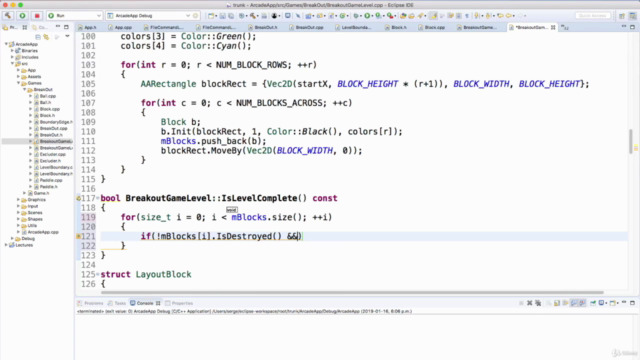Toggle Show Whitespace Characters pilcrow icon
Viewport: 640px width, 360px height.
point(467,16)
